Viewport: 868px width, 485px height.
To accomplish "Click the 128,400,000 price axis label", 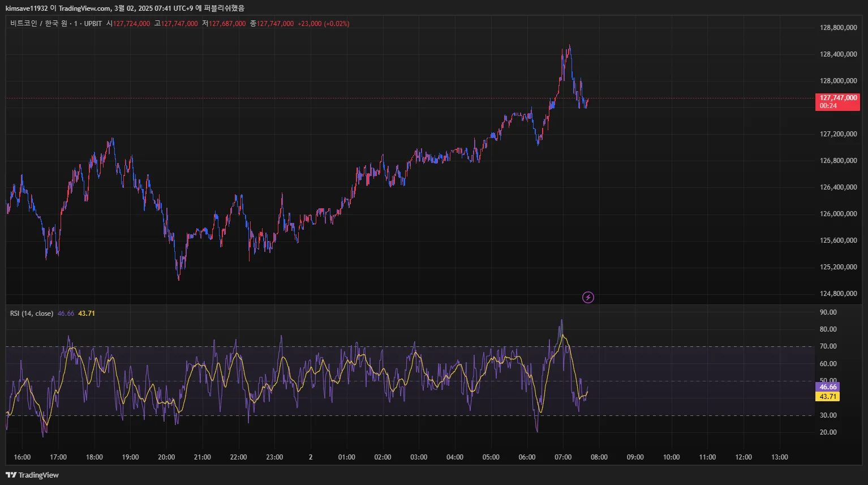I will coord(838,54).
